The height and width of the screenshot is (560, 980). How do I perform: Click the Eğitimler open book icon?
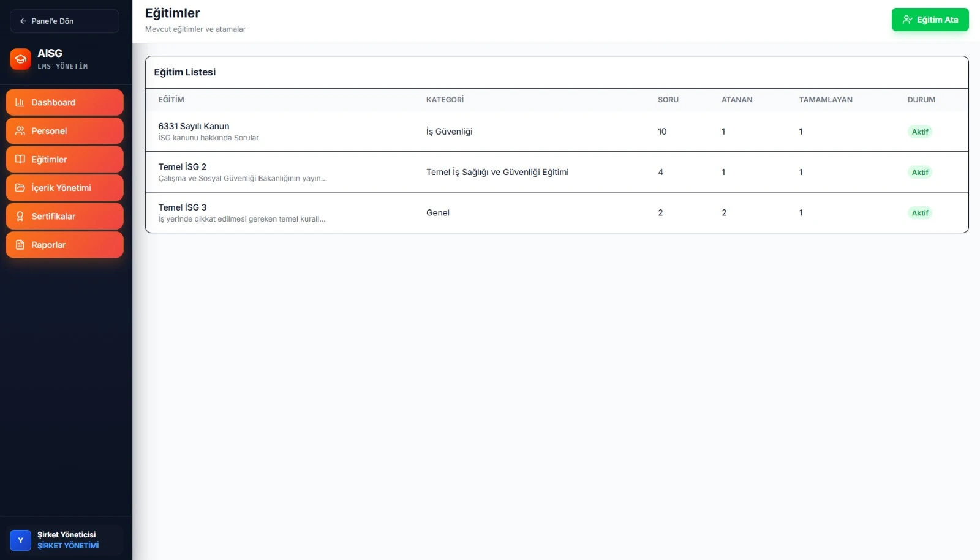click(20, 160)
